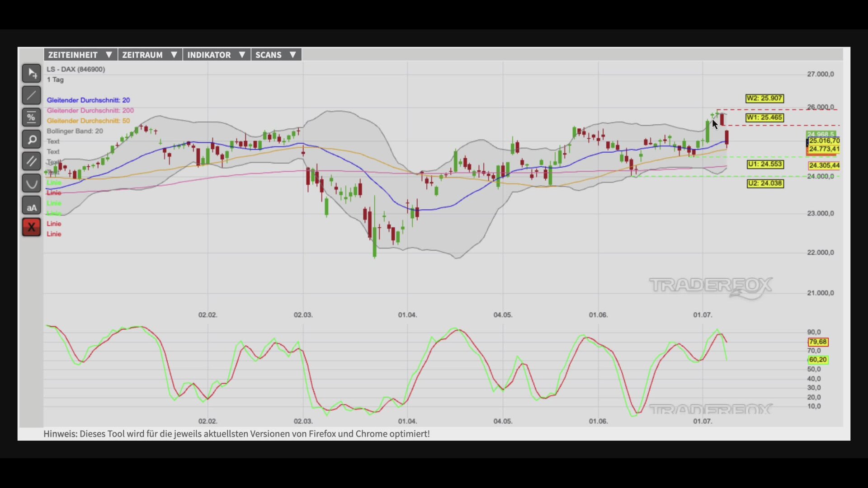Expand the ZEITRAUM dropdown
This screenshot has height=488, width=868.
click(x=150, y=55)
